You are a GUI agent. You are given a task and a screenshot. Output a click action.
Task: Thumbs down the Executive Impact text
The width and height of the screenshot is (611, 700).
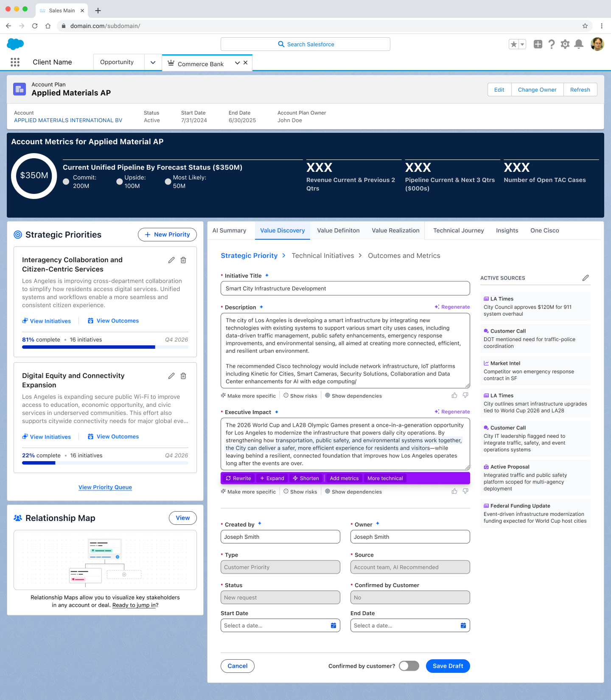[x=465, y=491]
